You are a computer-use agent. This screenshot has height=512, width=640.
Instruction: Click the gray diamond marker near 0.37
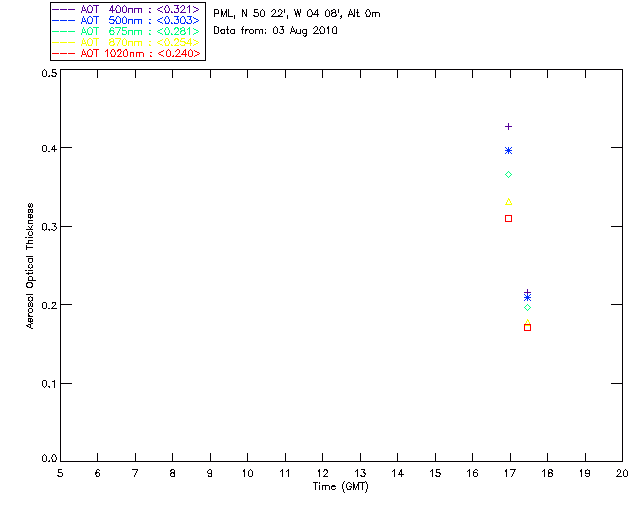[508, 175]
